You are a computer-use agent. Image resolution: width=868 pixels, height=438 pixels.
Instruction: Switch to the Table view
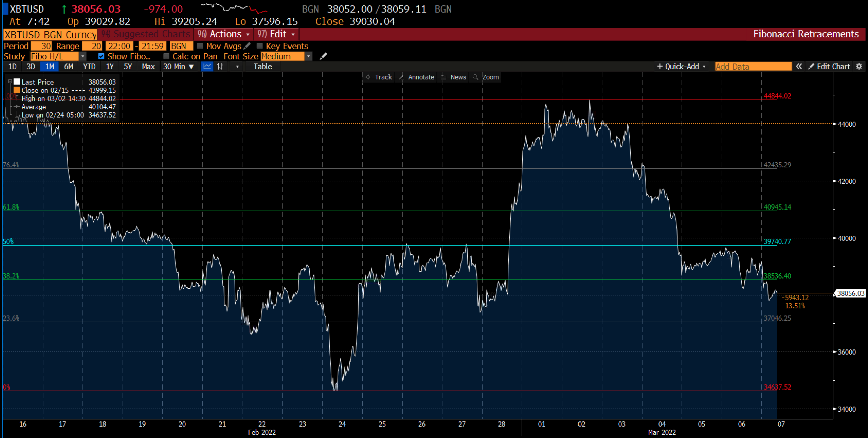click(x=262, y=66)
